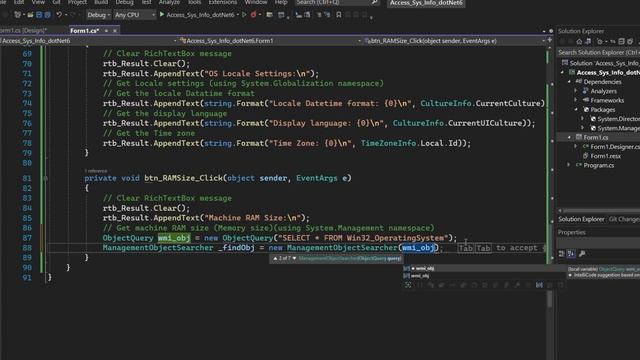Click _findObj variable on line 88

236,248
